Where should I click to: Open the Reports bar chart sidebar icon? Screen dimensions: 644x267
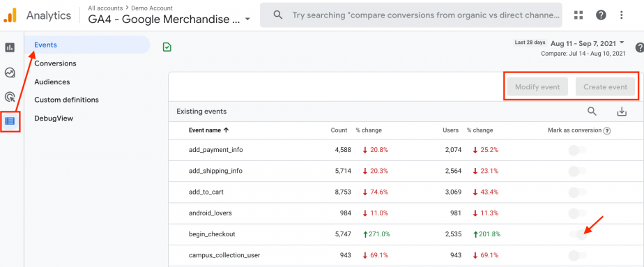pos(10,47)
